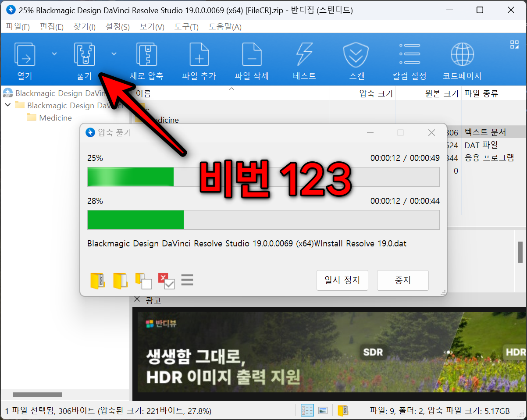Click the 파일 추가 toolbar icon
The height and width of the screenshot is (420, 527).
[199, 54]
